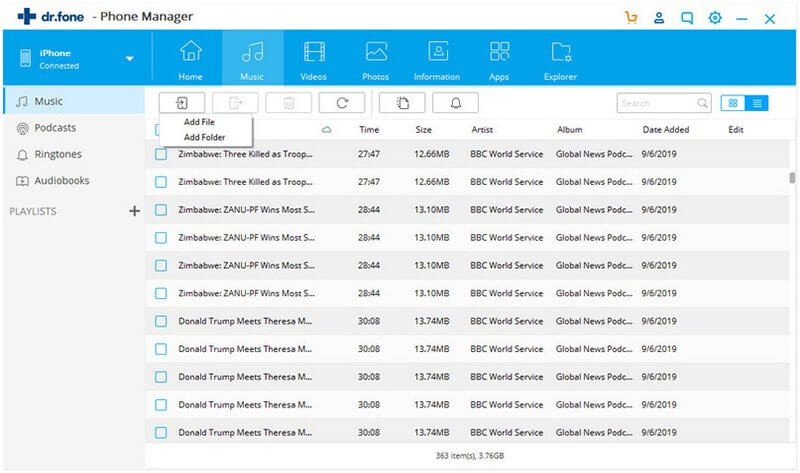The width and height of the screenshot is (800, 473).
Task: Select Podcasts in the sidebar
Action: pyautogui.click(x=74, y=128)
